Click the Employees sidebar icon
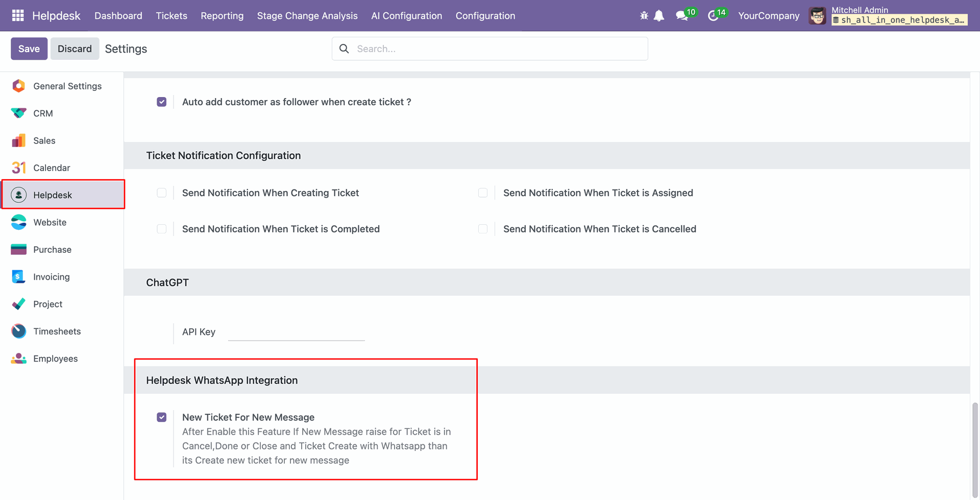980x500 pixels. point(19,359)
